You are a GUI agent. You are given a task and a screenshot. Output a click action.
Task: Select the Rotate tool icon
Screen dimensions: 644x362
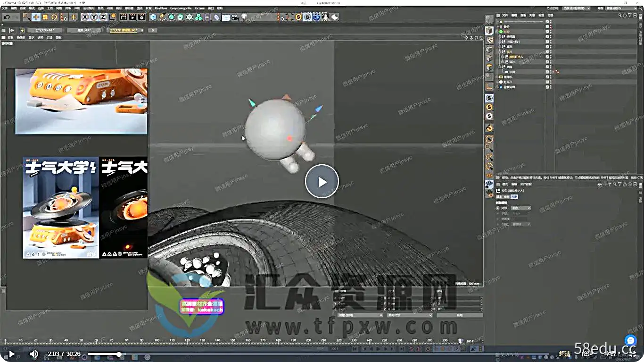[x=54, y=17]
